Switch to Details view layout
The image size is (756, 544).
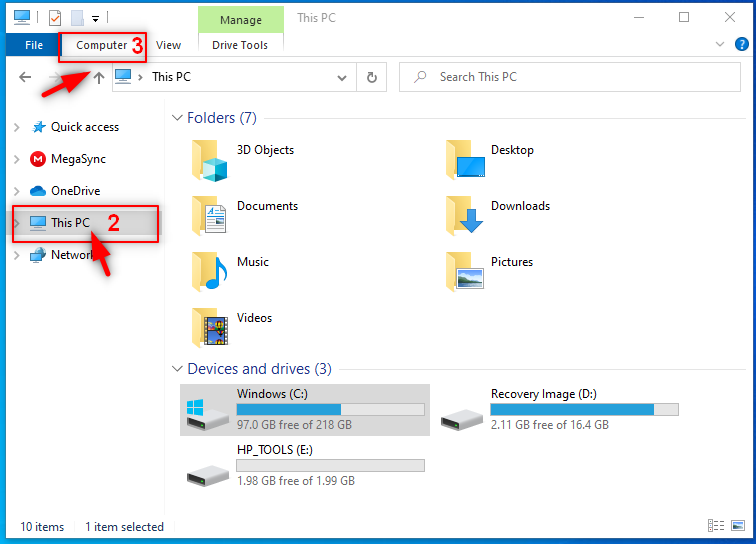pyautogui.click(x=716, y=526)
